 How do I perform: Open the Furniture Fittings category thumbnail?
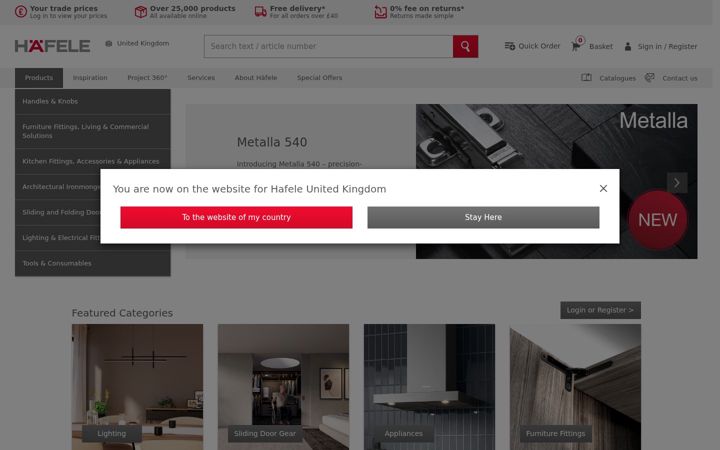(575, 387)
